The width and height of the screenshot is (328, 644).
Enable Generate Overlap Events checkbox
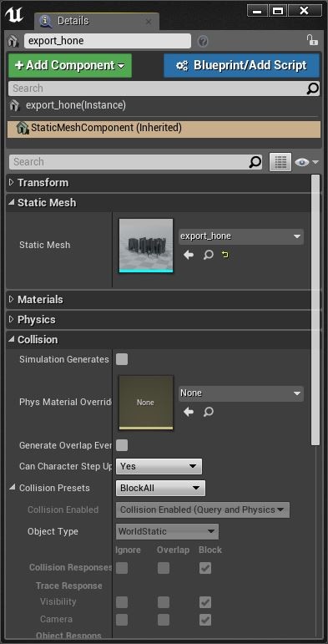pos(122,445)
